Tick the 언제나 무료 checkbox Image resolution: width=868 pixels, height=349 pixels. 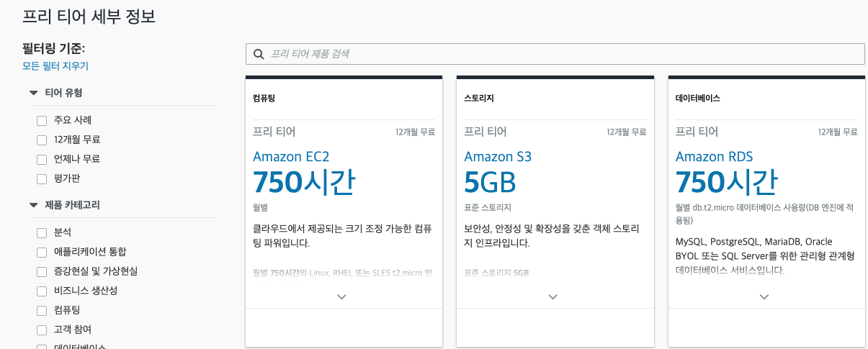point(42,160)
